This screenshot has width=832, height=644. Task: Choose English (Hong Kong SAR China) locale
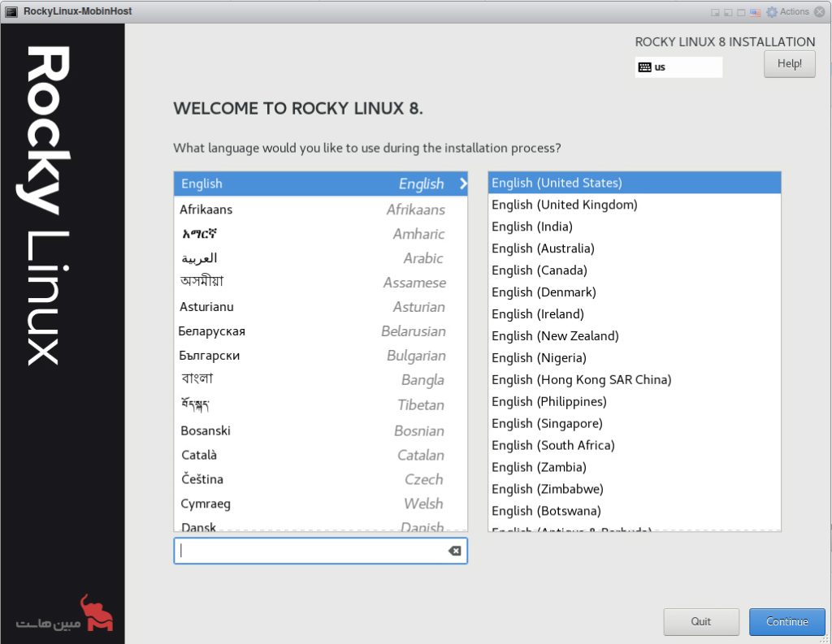click(634, 380)
